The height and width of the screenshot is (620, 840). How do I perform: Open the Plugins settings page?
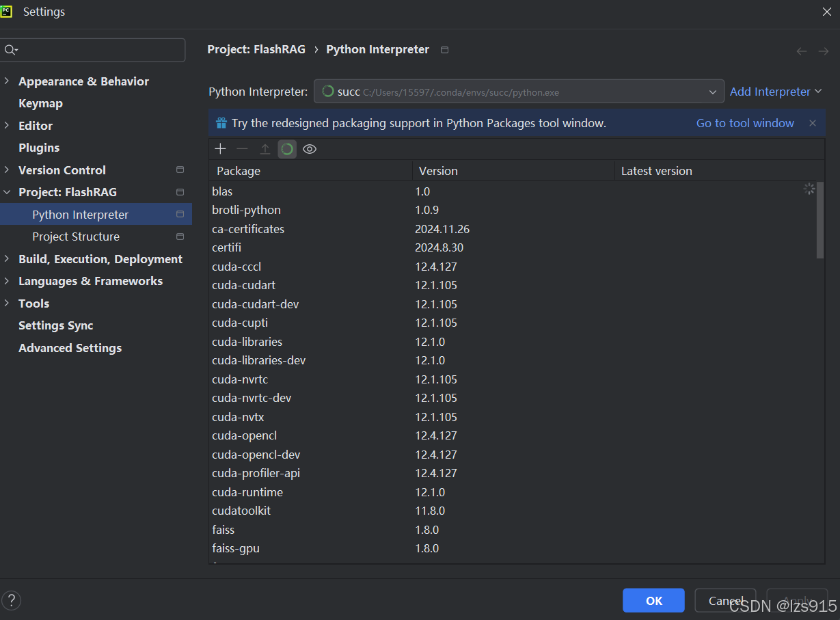tap(39, 148)
